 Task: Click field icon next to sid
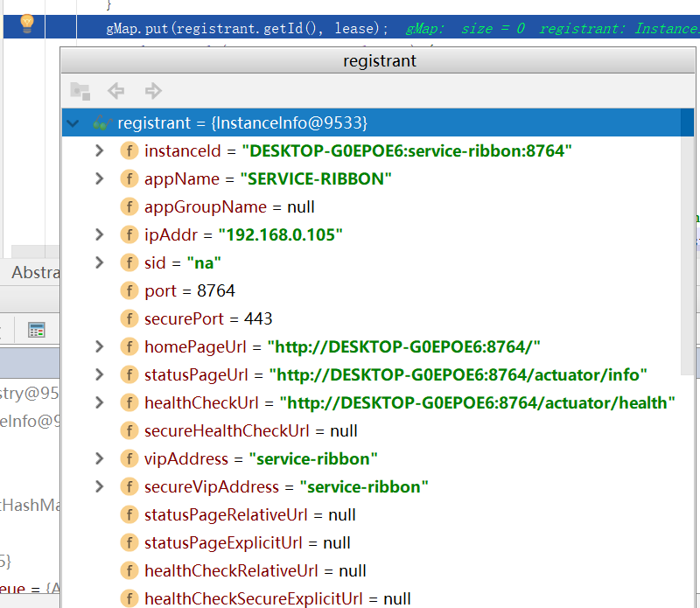tap(129, 263)
